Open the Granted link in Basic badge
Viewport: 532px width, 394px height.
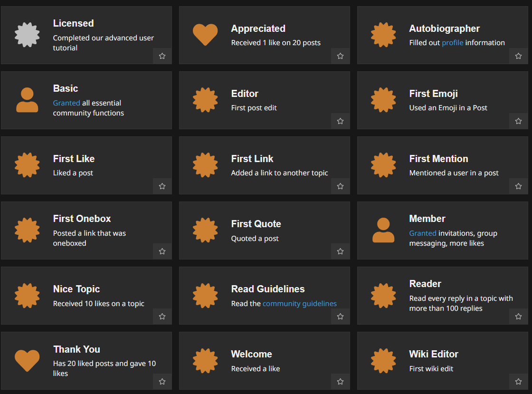click(66, 103)
